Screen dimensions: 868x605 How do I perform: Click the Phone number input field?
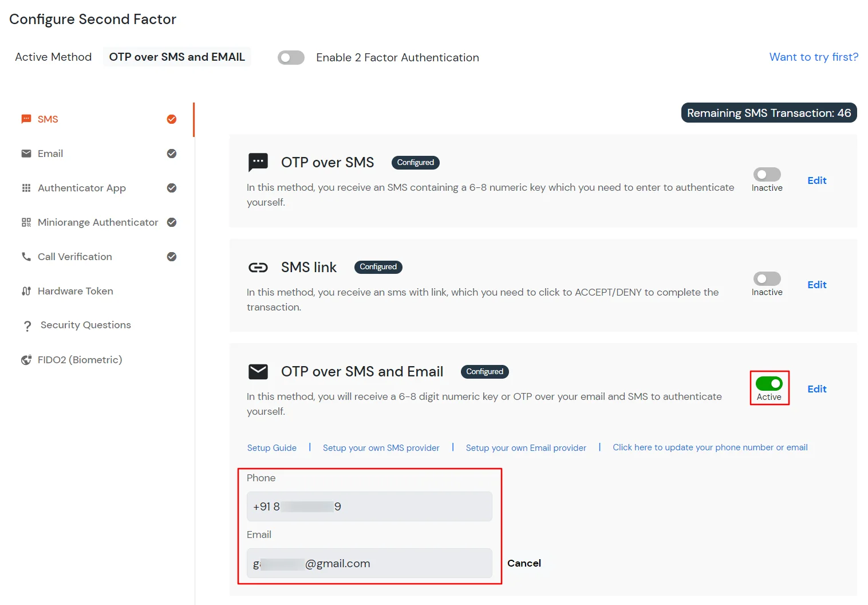(369, 506)
